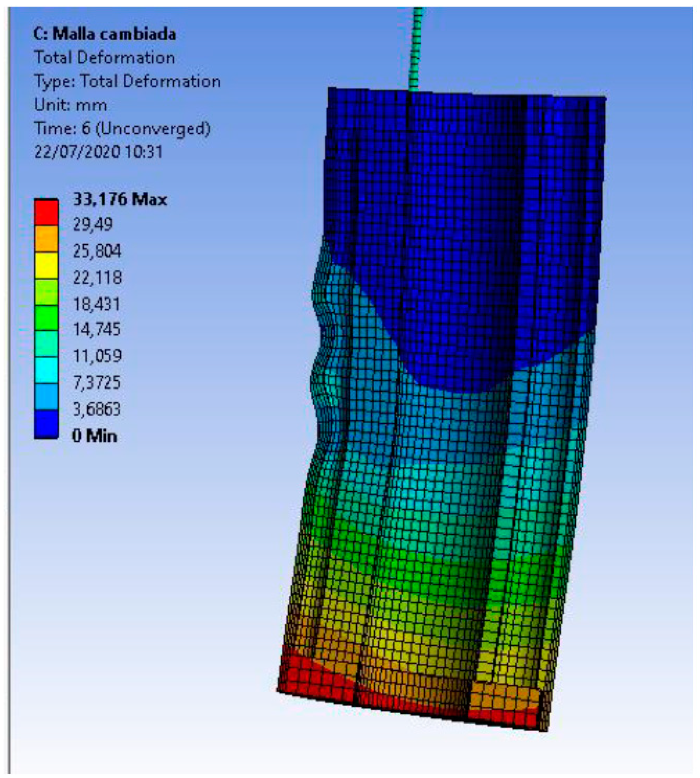The width and height of the screenshot is (700, 778).
Task: Select the 'Unit: mm' legend text
Action: click(71, 105)
